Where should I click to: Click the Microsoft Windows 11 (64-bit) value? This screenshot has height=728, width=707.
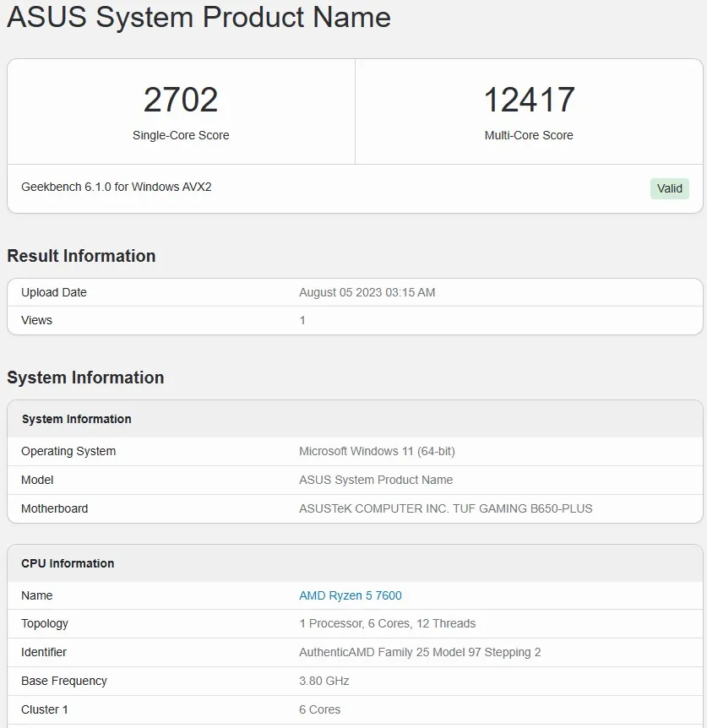pyautogui.click(x=377, y=451)
